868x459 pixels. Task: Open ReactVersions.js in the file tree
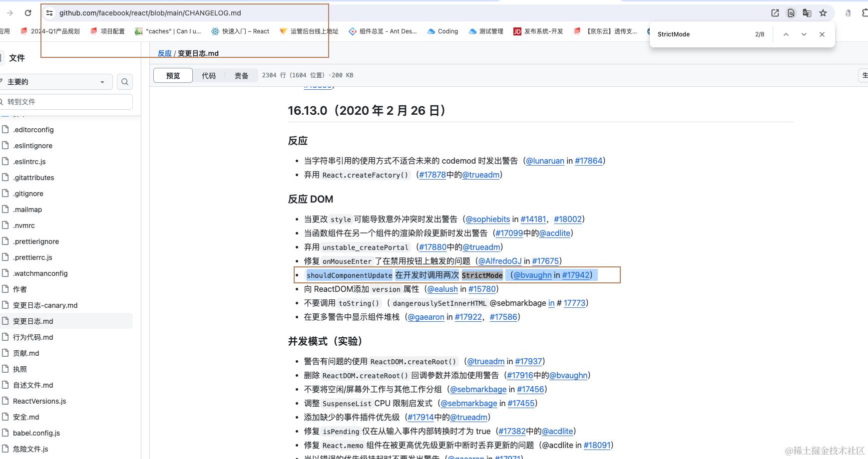[39, 401]
